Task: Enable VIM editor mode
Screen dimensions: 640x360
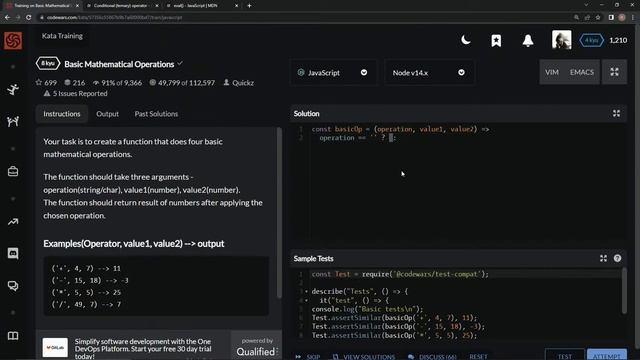Action: [x=552, y=72]
